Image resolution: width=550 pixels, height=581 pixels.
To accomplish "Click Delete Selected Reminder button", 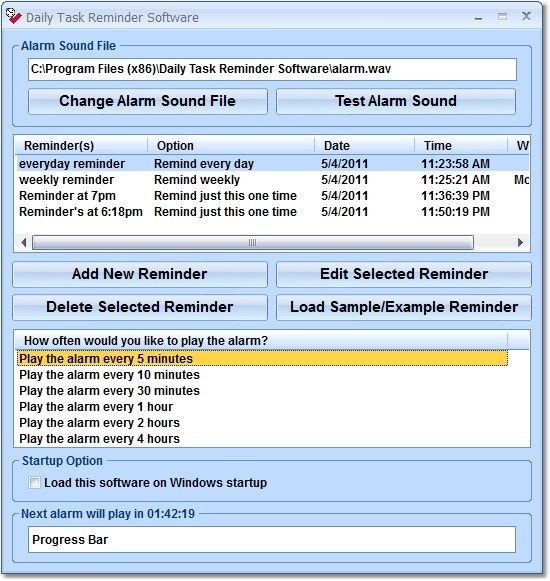I will click(140, 307).
